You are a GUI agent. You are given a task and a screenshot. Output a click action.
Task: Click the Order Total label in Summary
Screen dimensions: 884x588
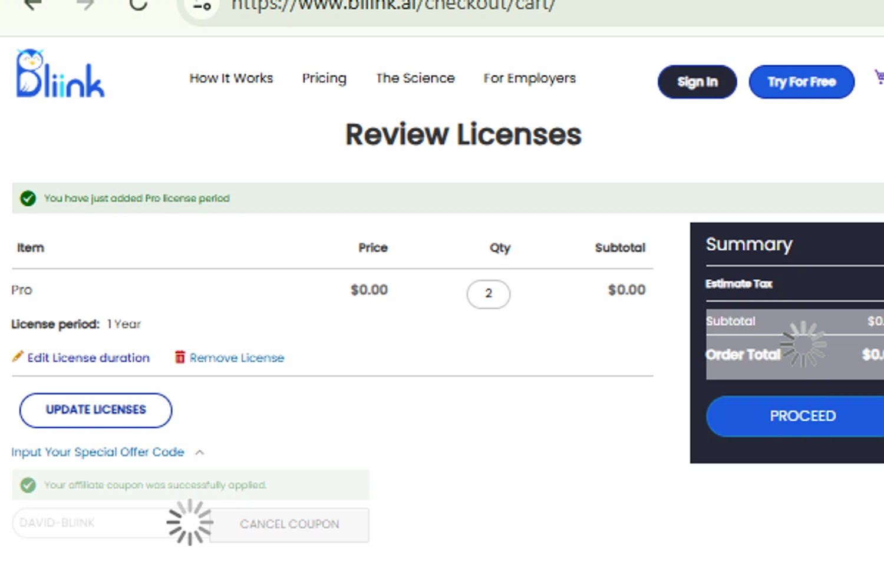[743, 355]
